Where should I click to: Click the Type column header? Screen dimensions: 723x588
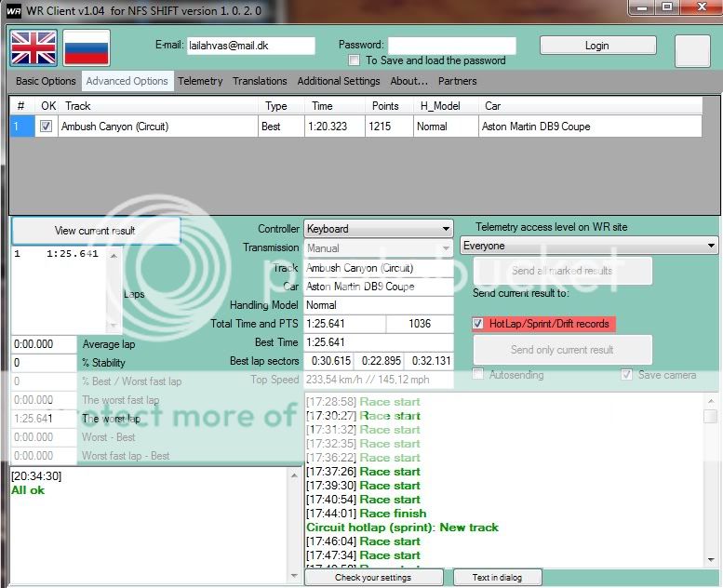(281, 106)
